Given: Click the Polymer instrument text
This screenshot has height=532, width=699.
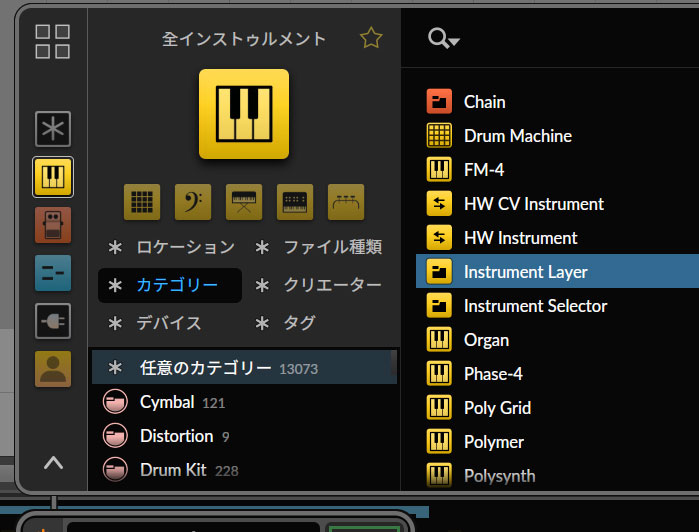Looking at the screenshot, I should (494, 442).
